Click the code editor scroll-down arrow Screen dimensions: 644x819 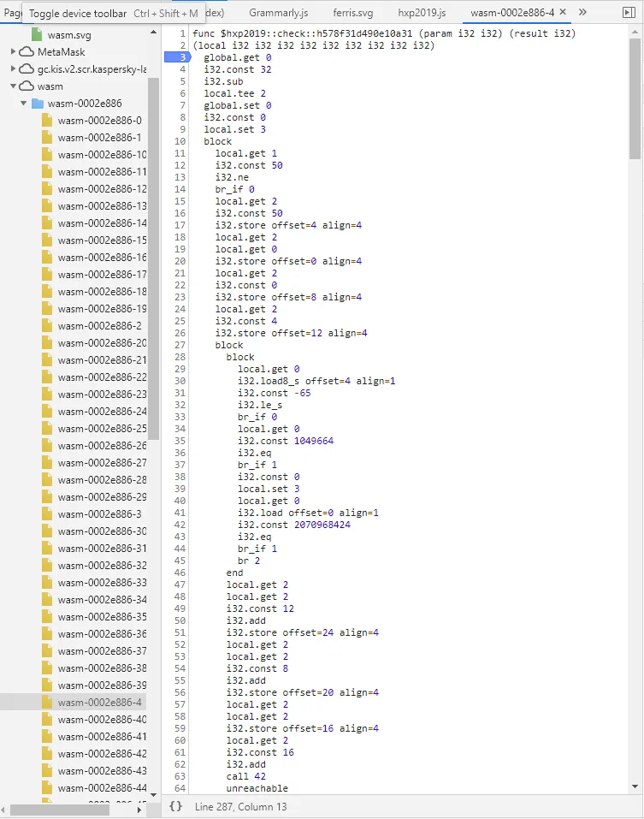(635, 786)
